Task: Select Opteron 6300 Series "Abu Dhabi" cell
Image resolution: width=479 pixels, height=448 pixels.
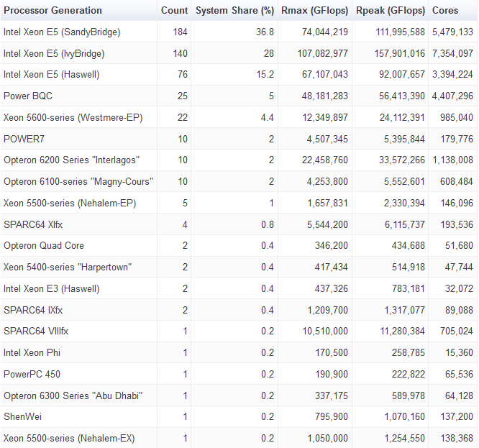Action: pos(73,396)
